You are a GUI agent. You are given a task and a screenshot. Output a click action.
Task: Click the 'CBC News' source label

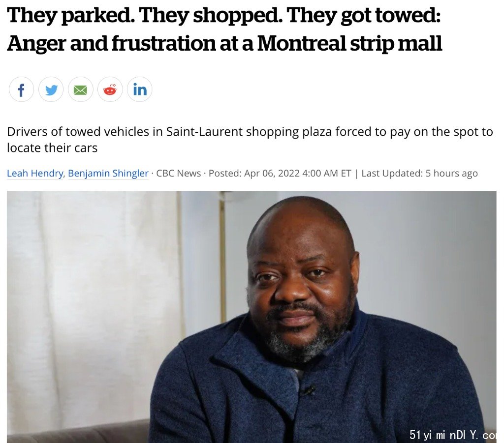coord(178,174)
